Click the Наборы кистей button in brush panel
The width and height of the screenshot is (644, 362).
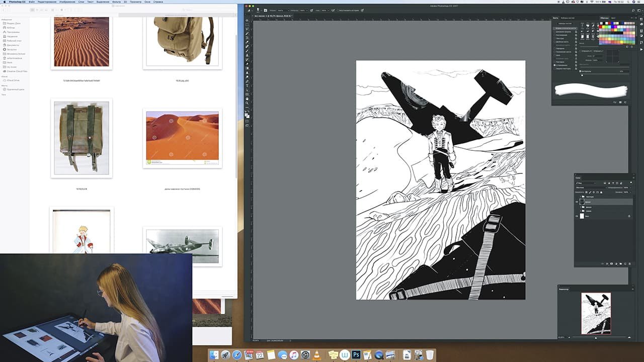click(x=565, y=24)
